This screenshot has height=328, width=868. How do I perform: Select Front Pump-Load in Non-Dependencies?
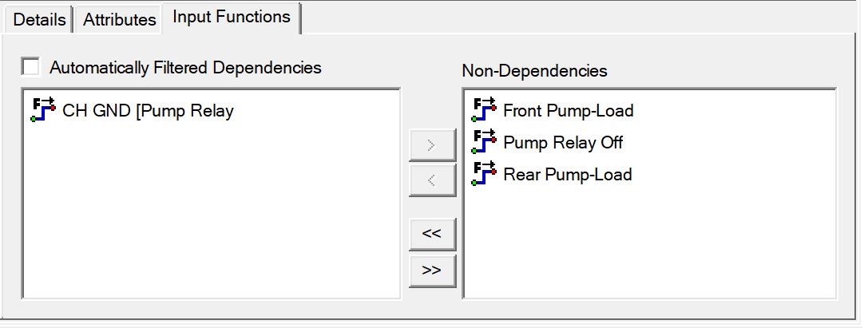tap(568, 111)
